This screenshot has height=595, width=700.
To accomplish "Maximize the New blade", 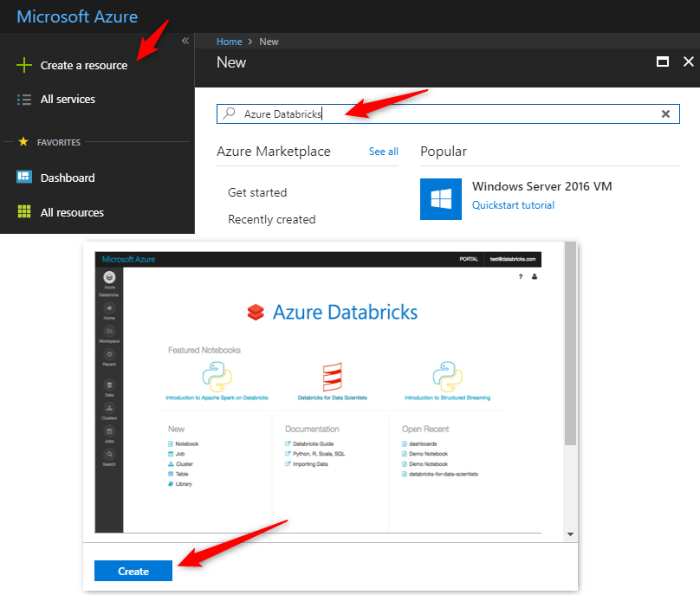I will tap(663, 61).
